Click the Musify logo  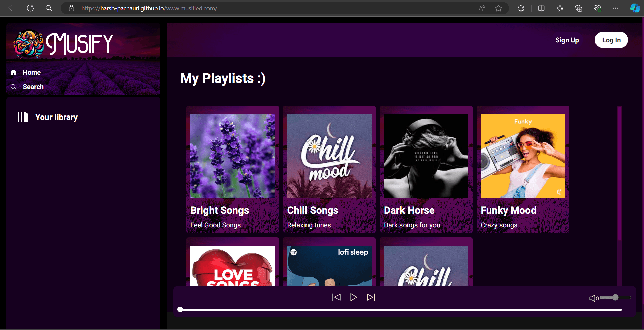pyautogui.click(x=63, y=44)
